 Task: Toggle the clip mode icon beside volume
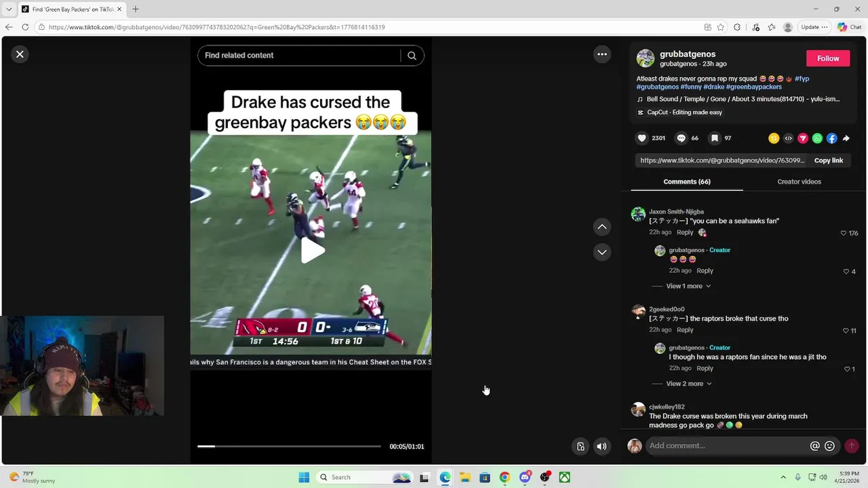580,446
